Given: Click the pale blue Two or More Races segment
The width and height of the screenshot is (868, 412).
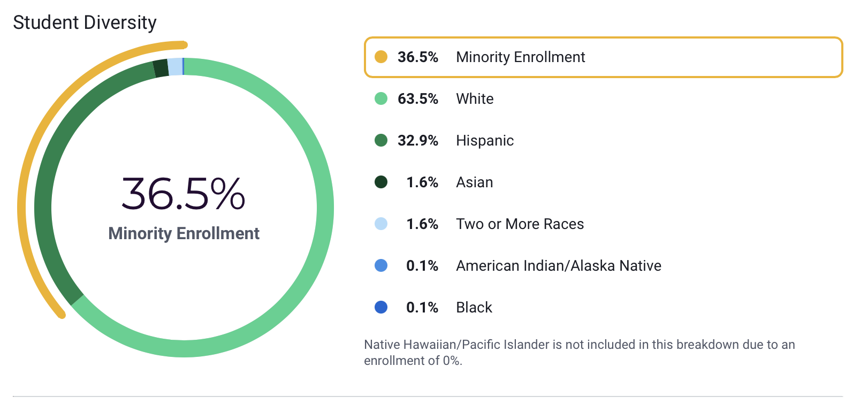Looking at the screenshot, I should coord(175,67).
